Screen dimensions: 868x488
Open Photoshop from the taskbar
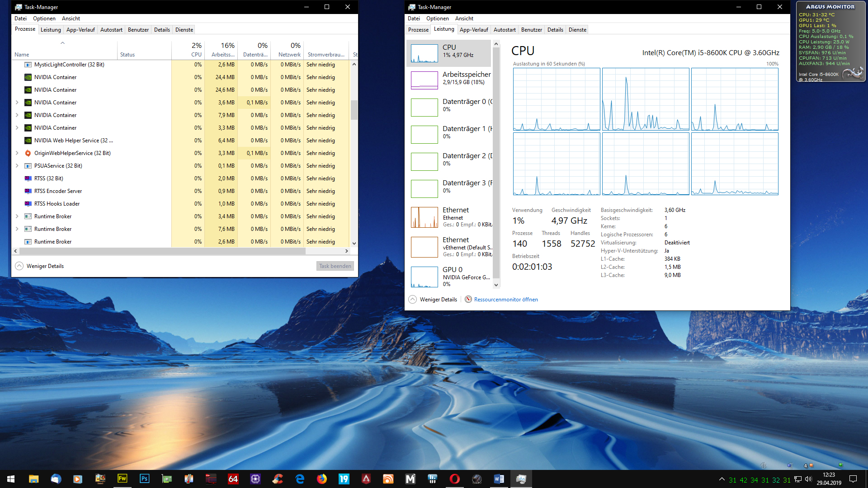144,479
